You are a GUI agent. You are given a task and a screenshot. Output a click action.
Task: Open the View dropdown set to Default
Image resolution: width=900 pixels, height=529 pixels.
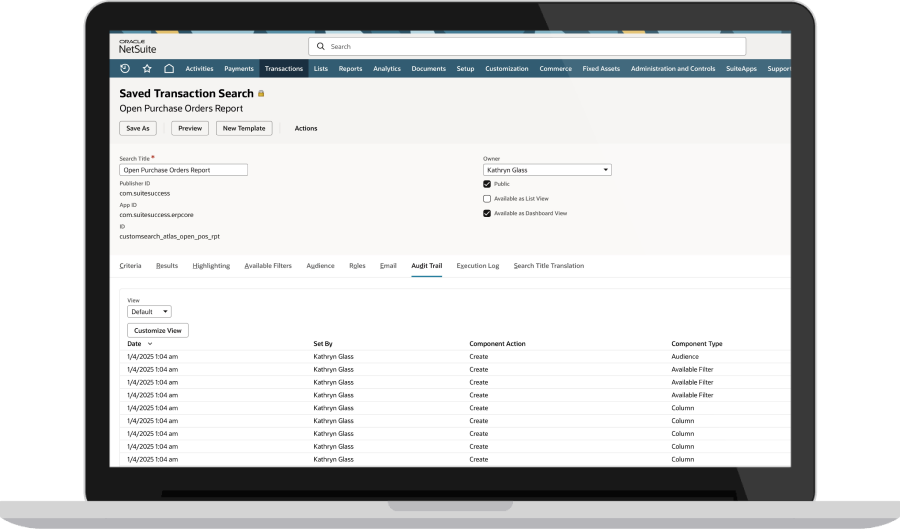[x=149, y=312]
